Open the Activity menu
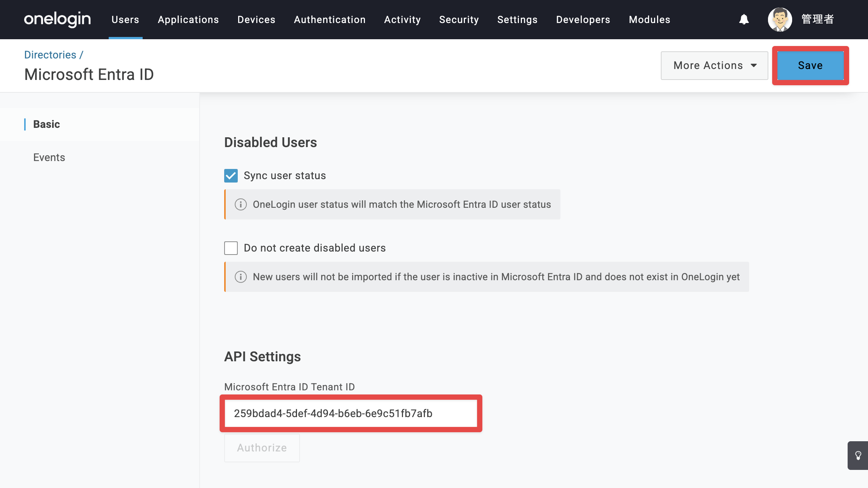868x488 pixels. point(402,20)
